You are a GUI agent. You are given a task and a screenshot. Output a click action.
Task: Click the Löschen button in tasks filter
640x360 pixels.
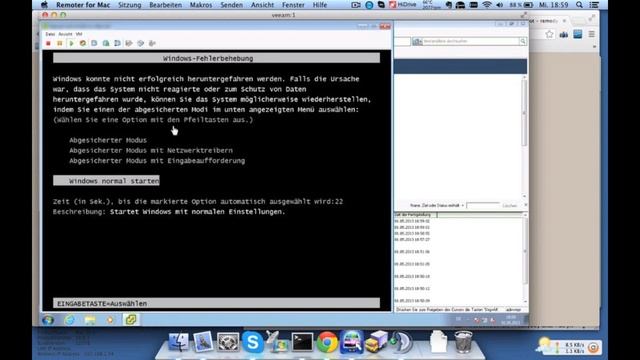pos(509,205)
